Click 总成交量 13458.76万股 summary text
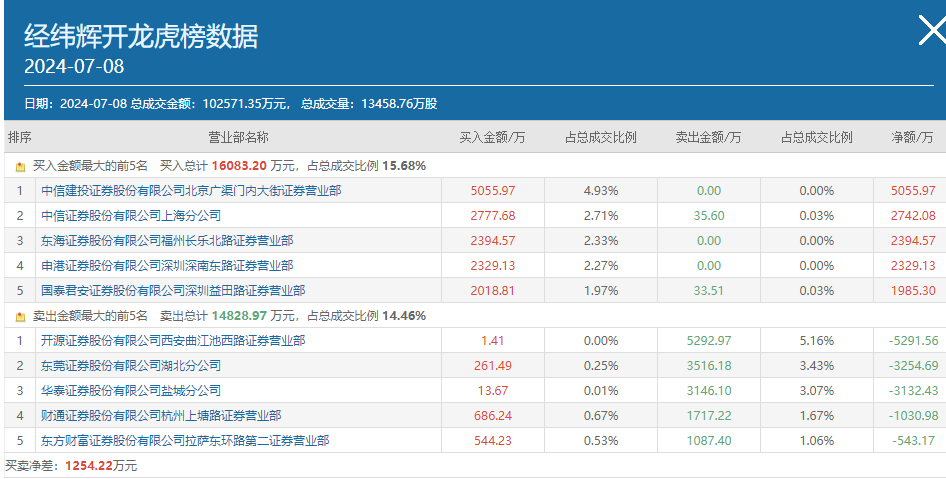The image size is (946, 479). 369,104
